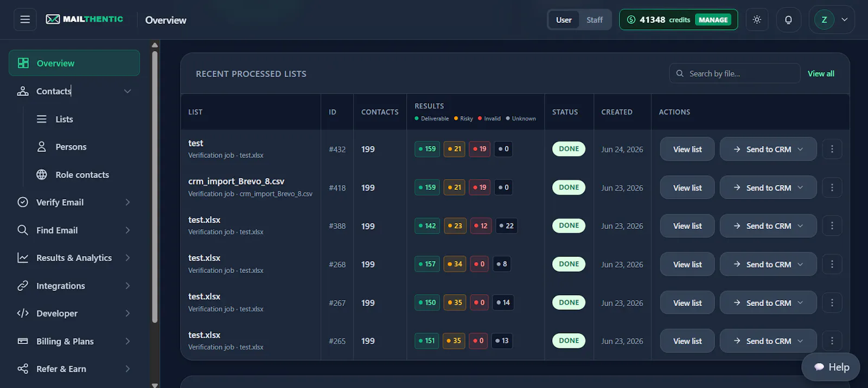Image resolution: width=868 pixels, height=388 pixels.
Task: Click the Overview dashboard grid icon
Action: [x=23, y=63]
